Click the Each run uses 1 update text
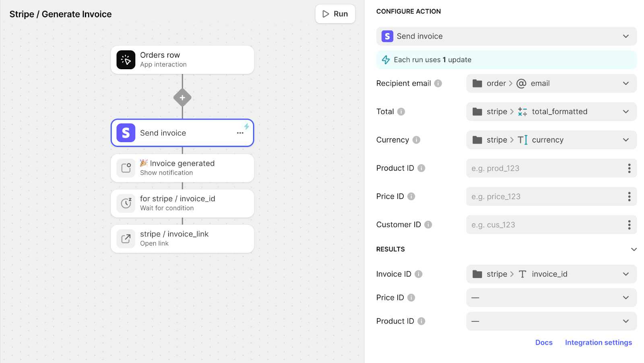Image resolution: width=644 pixels, height=363 pixels. pyautogui.click(x=433, y=60)
